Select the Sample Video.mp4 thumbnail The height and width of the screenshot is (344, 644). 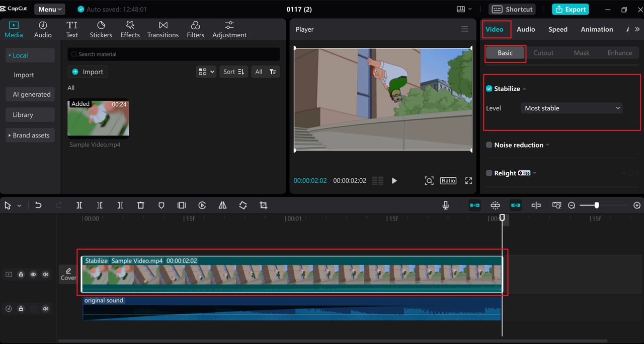(98, 118)
